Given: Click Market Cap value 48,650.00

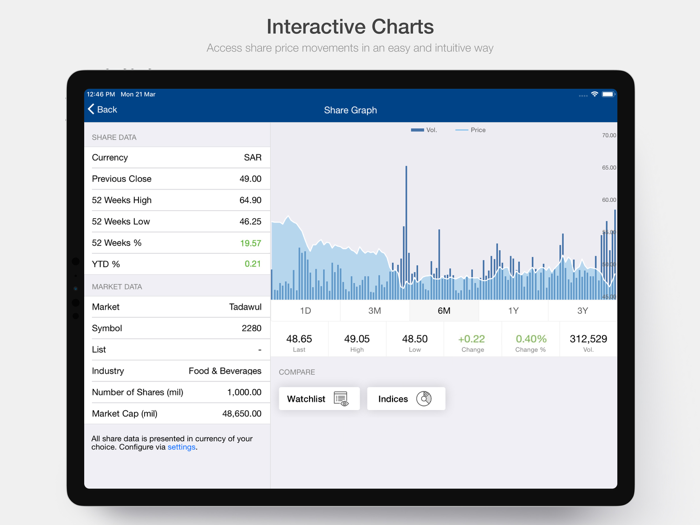Looking at the screenshot, I should click(x=242, y=413).
